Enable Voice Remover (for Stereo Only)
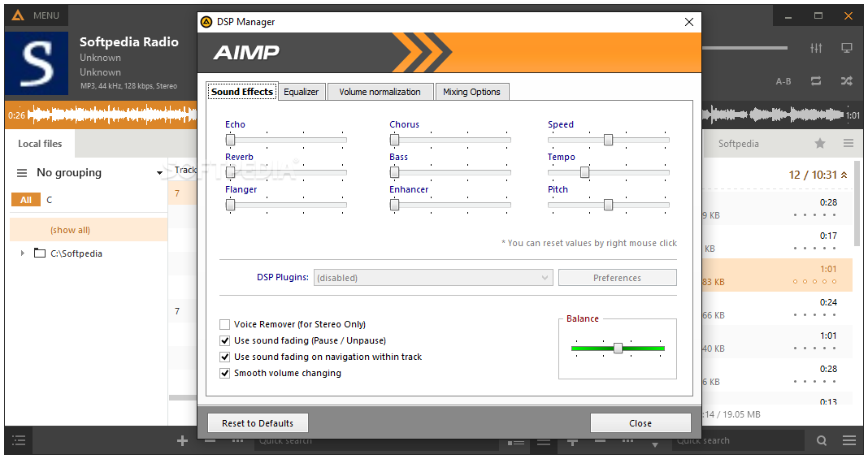This screenshot has width=868, height=459. 225,325
